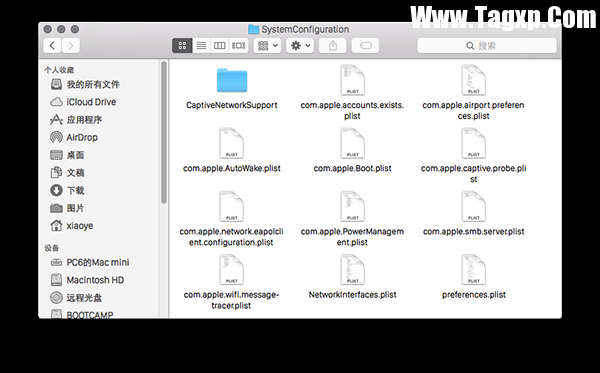The image size is (600, 373).
Task: Select com.apple.airport.preferences.plist file icon
Action: pos(473,80)
